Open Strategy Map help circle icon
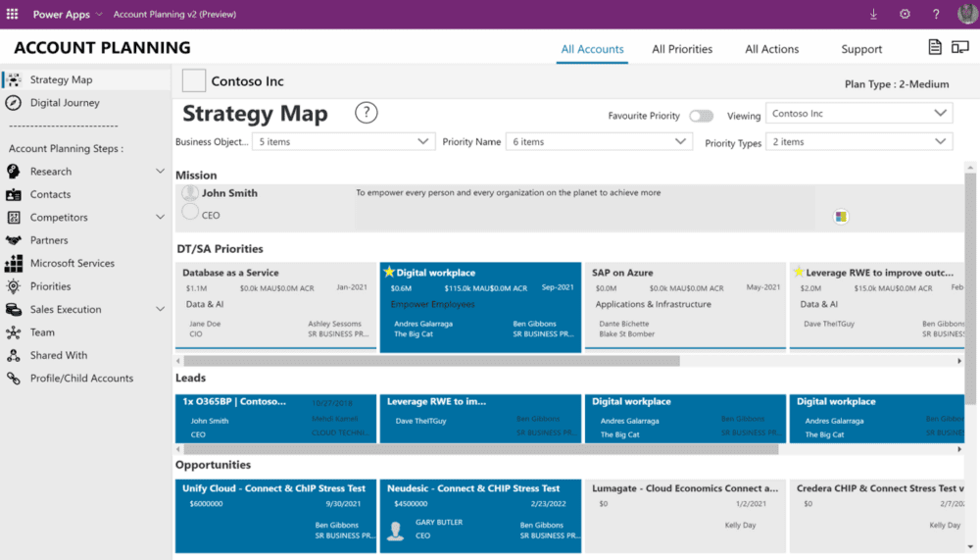This screenshot has width=980, height=560. click(x=366, y=113)
